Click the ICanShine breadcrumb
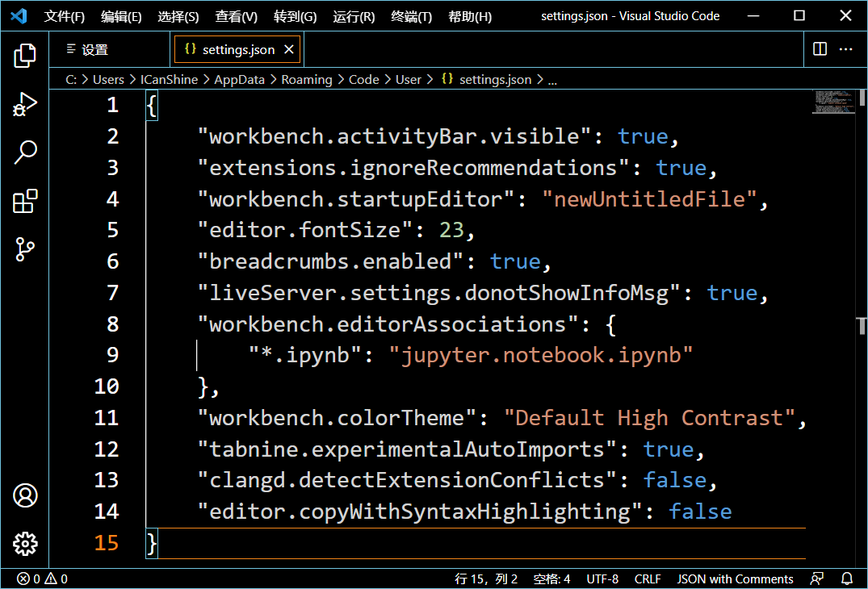 (x=169, y=80)
